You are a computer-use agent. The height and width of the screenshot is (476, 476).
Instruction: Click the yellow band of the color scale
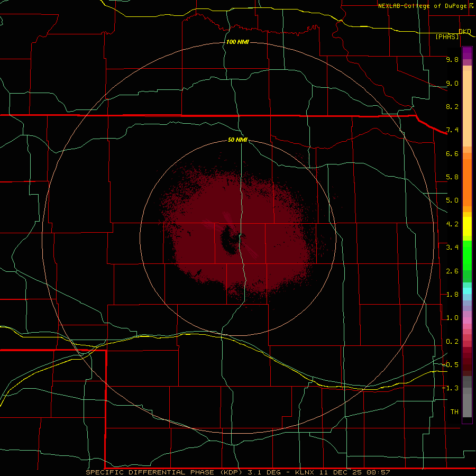pyautogui.click(x=467, y=226)
